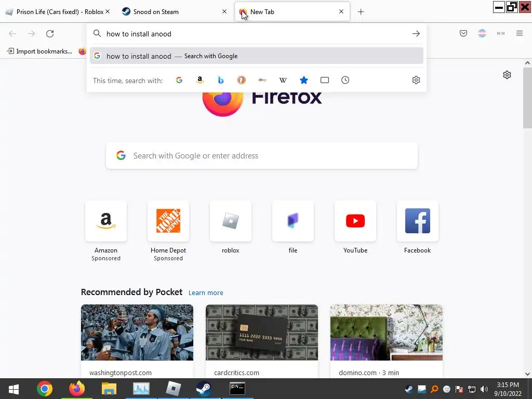Screen dimensions: 532x399
Task: Launch Chrome from the taskbar
Action: coord(45,389)
